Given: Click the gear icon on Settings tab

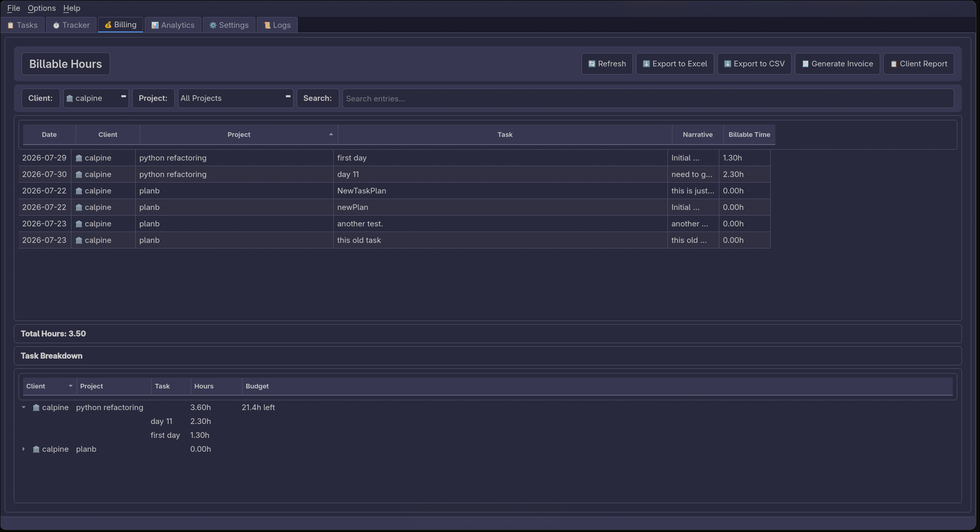Looking at the screenshot, I should coord(213,25).
